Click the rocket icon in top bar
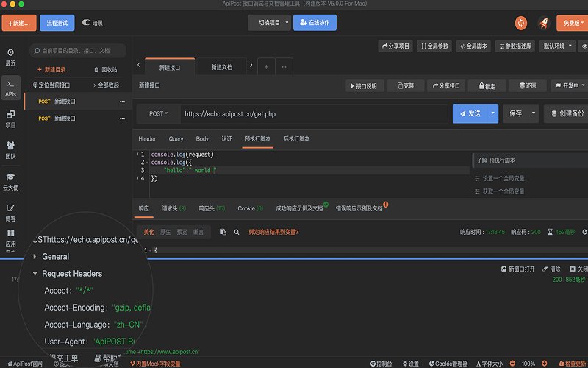The width and height of the screenshot is (588, 368). pyautogui.click(x=544, y=23)
